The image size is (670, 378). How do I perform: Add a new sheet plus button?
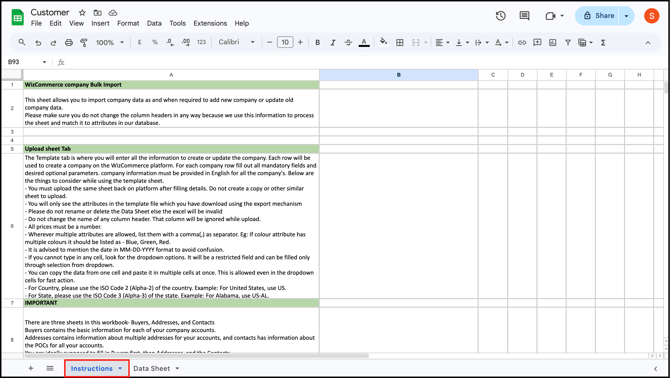tap(30, 368)
